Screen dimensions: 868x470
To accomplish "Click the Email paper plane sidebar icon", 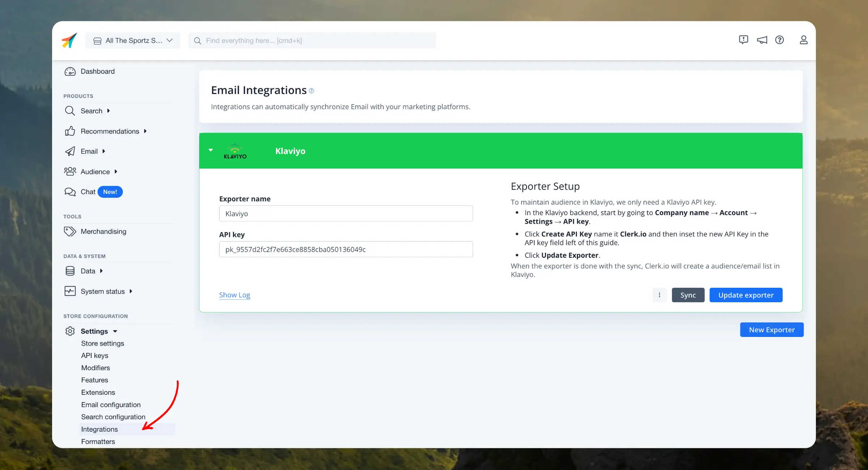I will pyautogui.click(x=70, y=151).
